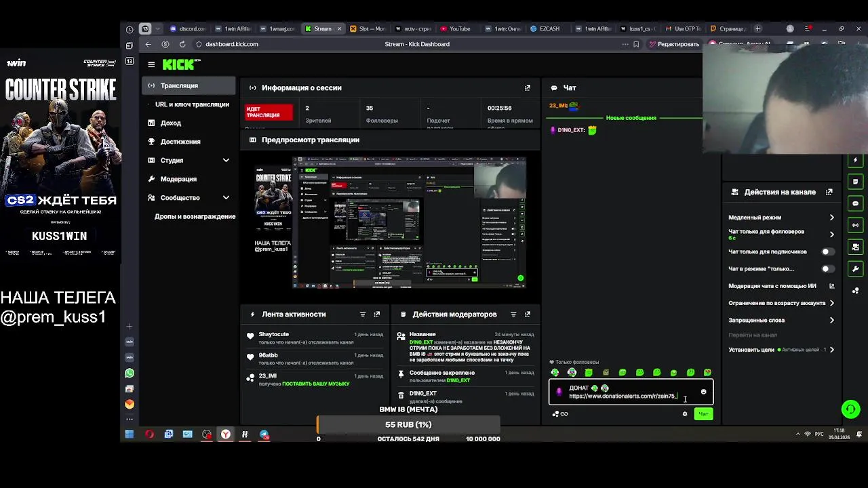Image resolution: width=868 pixels, height=488 pixels.
Task: Pop out the session information panel
Action: 528,87
